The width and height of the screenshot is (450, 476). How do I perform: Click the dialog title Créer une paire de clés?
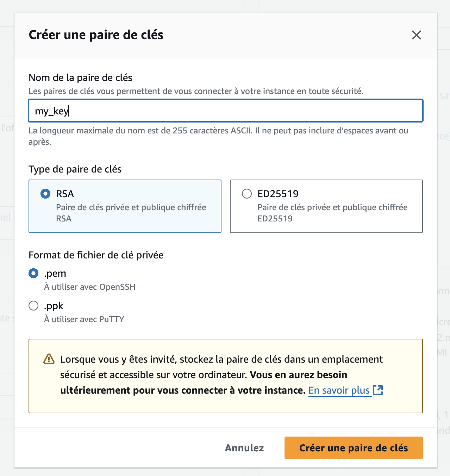pos(96,35)
